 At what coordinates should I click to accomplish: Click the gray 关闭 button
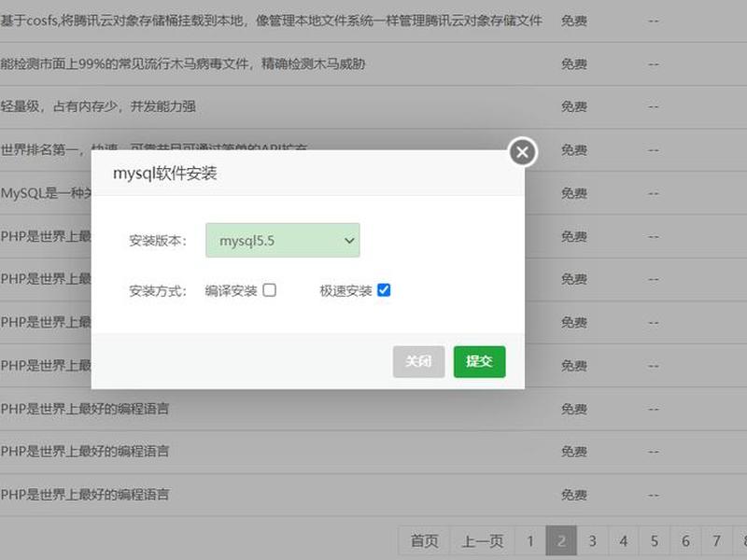point(418,361)
